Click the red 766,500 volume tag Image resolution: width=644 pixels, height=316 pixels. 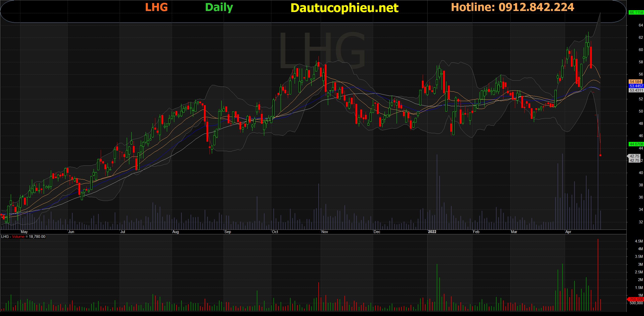(636, 299)
